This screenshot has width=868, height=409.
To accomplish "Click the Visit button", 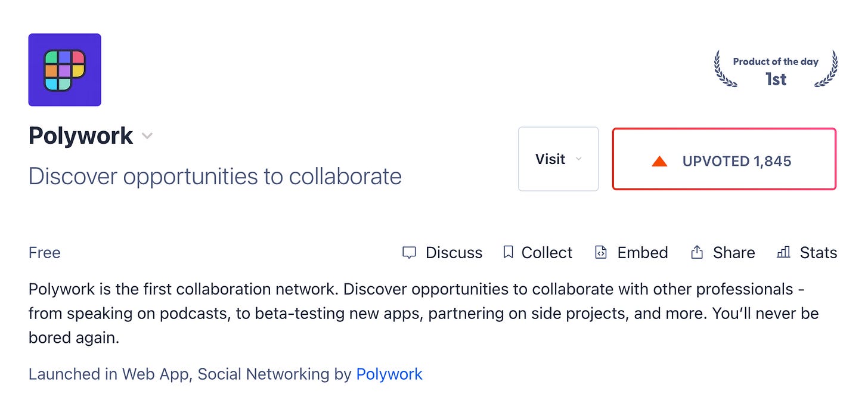I will point(549,159).
